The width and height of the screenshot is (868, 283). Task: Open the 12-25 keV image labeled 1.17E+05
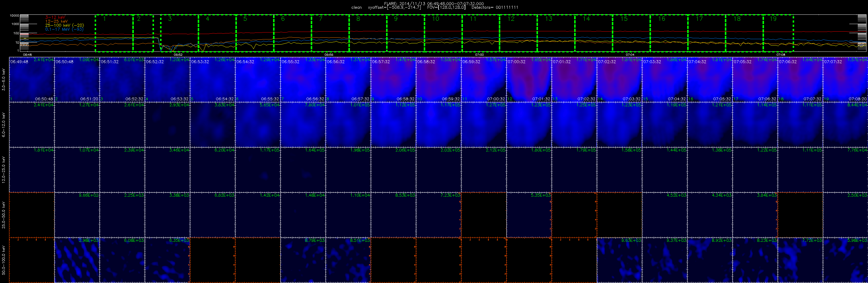(258, 169)
